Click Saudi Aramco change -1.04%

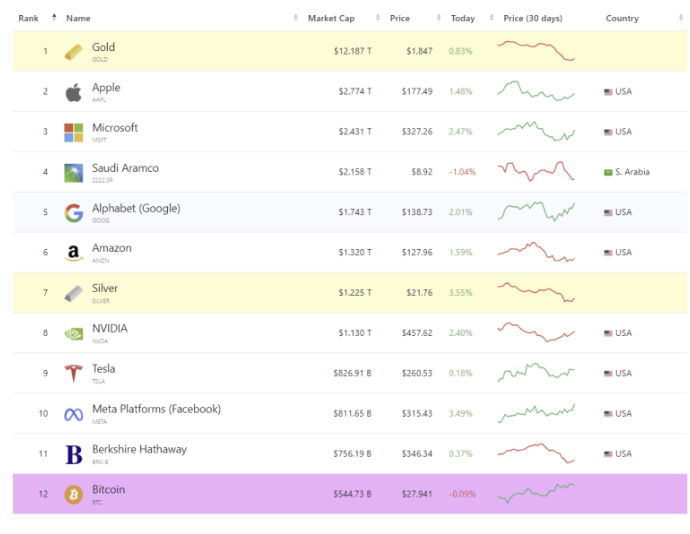[x=462, y=172]
